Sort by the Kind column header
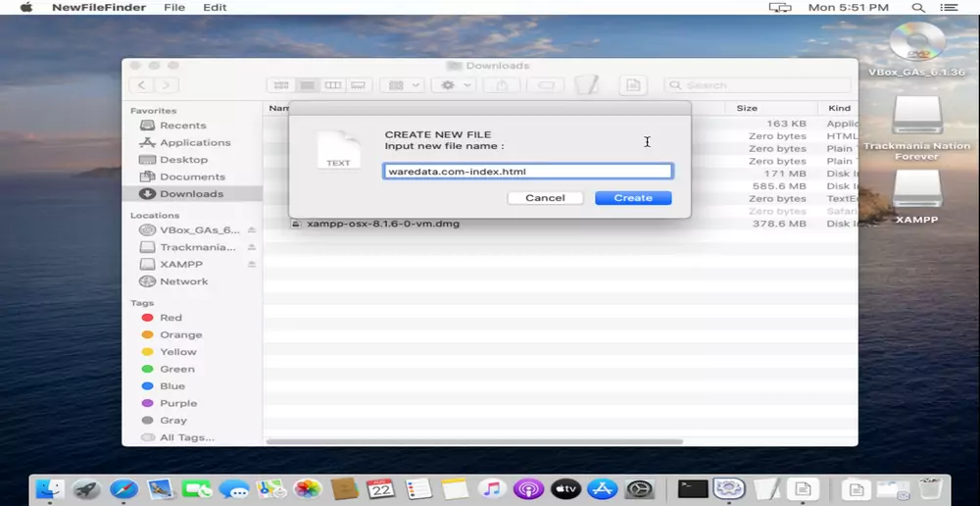Screen dimensions: 980x506 click(x=839, y=108)
